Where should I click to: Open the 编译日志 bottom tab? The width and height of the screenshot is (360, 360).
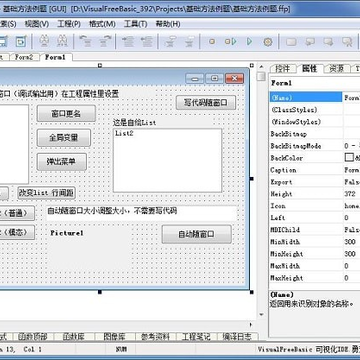(x=237, y=337)
